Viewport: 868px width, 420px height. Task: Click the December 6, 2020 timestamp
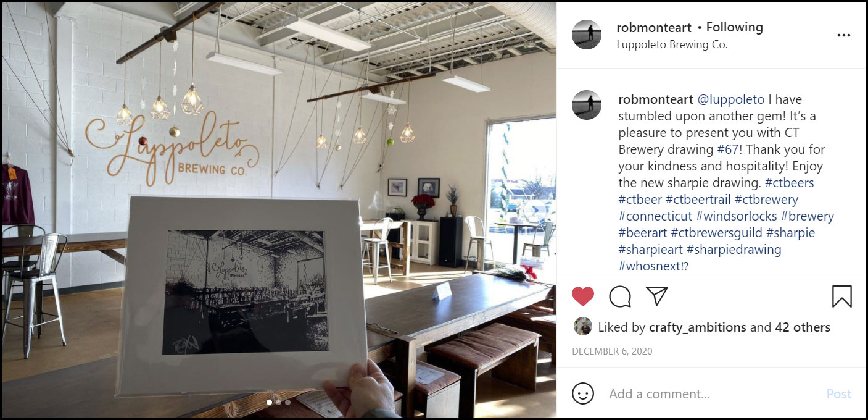pyautogui.click(x=612, y=351)
